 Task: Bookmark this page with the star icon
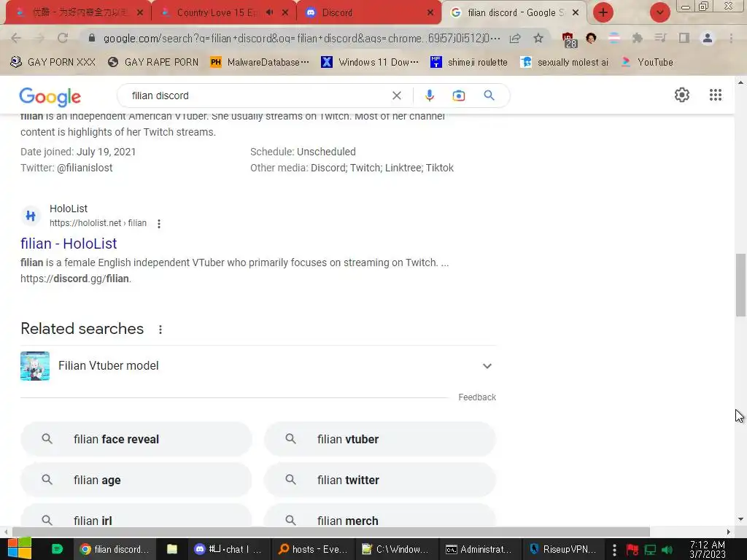click(538, 38)
